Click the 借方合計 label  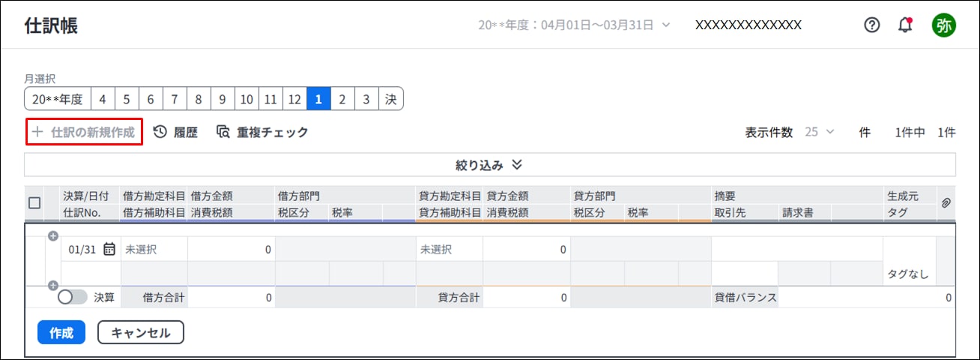click(163, 298)
